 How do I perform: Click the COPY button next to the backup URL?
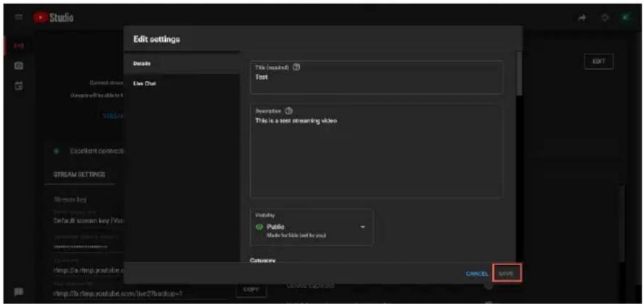coord(252,289)
